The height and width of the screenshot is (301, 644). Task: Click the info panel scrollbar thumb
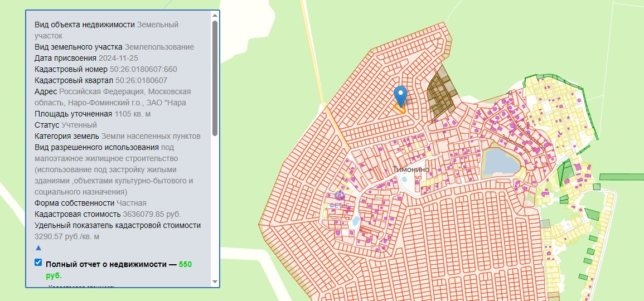[215, 78]
